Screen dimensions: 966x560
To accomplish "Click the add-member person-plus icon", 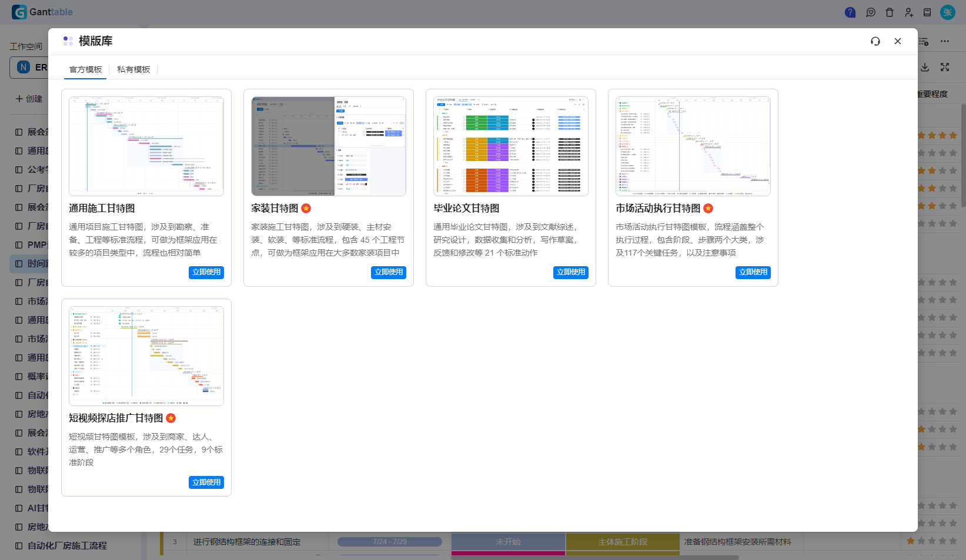I will click(909, 12).
